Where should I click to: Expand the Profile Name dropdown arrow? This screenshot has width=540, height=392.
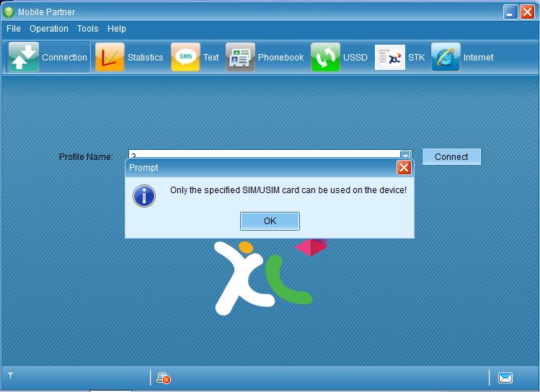[405, 155]
